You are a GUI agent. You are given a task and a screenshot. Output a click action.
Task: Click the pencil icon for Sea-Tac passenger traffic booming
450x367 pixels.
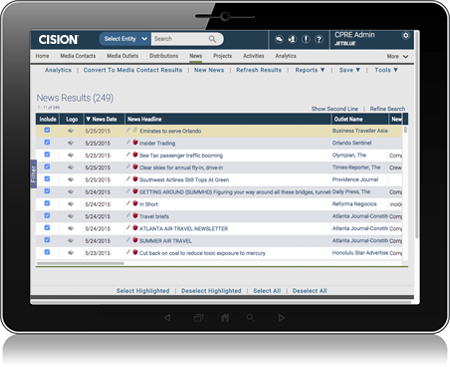tap(128, 155)
